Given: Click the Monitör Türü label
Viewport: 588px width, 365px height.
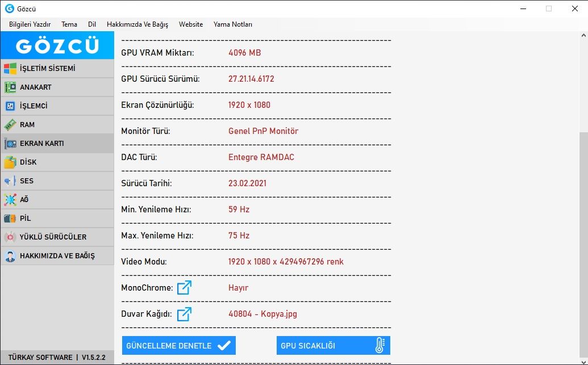Looking at the screenshot, I should [x=145, y=131].
